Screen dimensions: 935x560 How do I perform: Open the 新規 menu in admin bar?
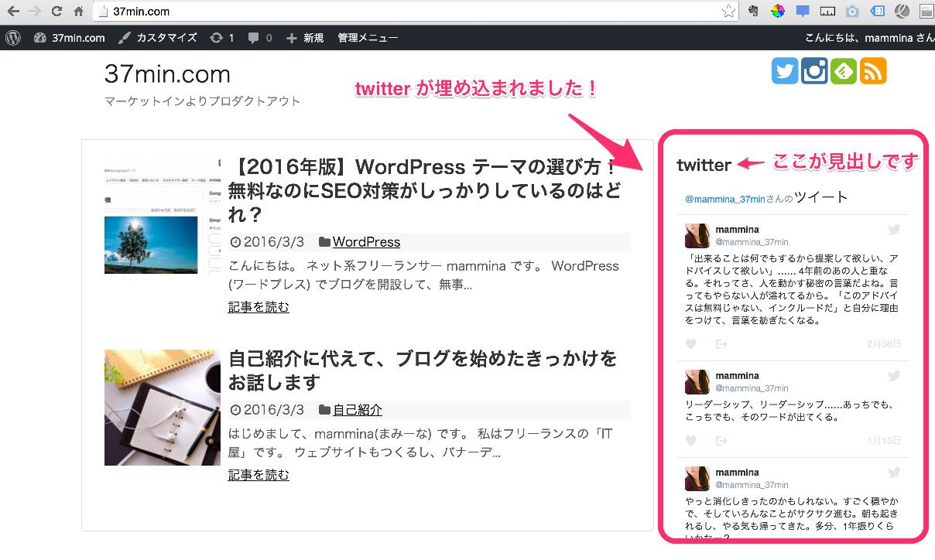click(x=305, y=37)
